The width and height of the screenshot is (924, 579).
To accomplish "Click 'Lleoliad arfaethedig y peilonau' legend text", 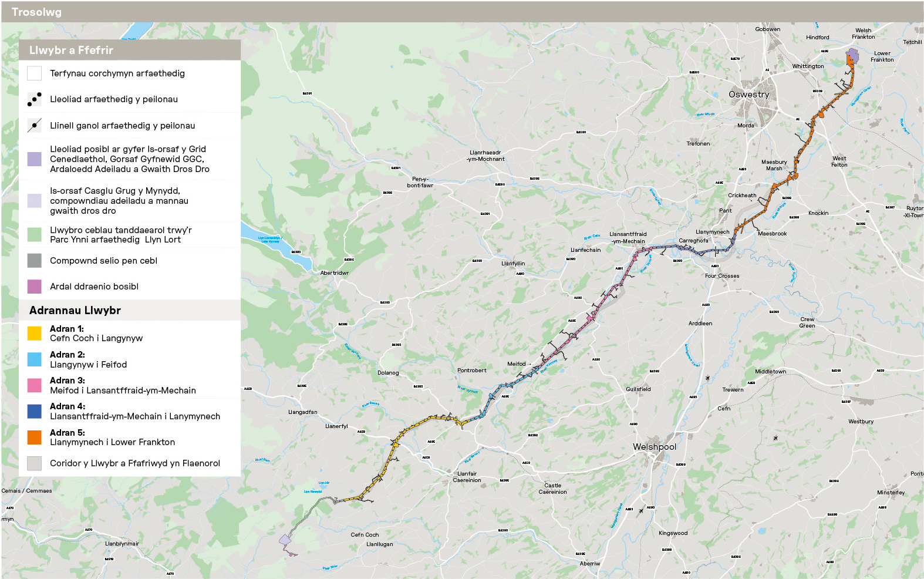I will (x=114, y=99).
